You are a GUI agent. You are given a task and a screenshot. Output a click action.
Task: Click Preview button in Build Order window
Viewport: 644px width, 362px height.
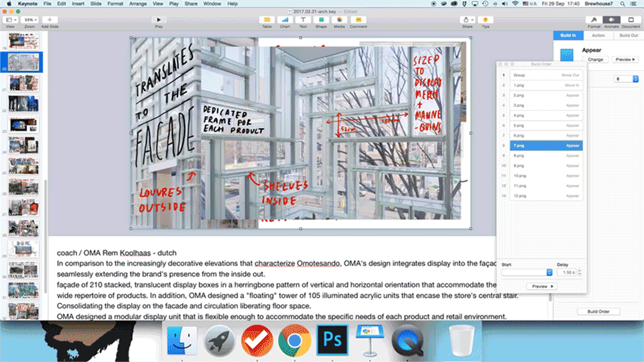(x=541, y=287)
